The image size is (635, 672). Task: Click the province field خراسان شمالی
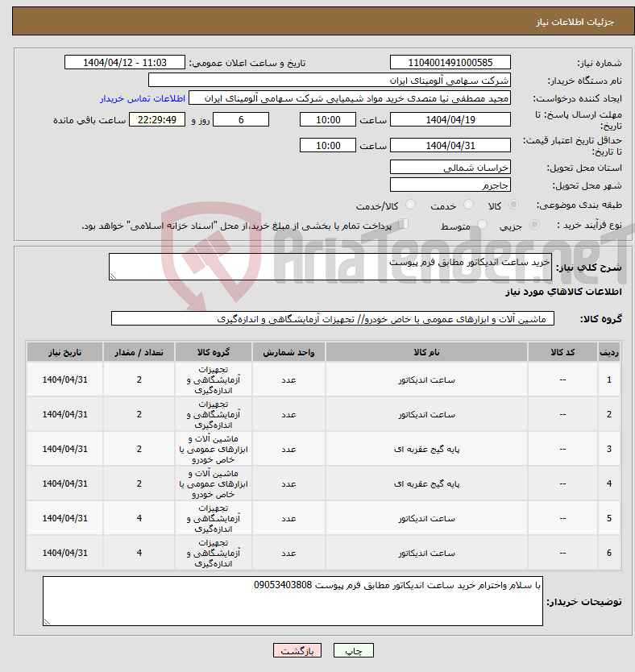450,167
